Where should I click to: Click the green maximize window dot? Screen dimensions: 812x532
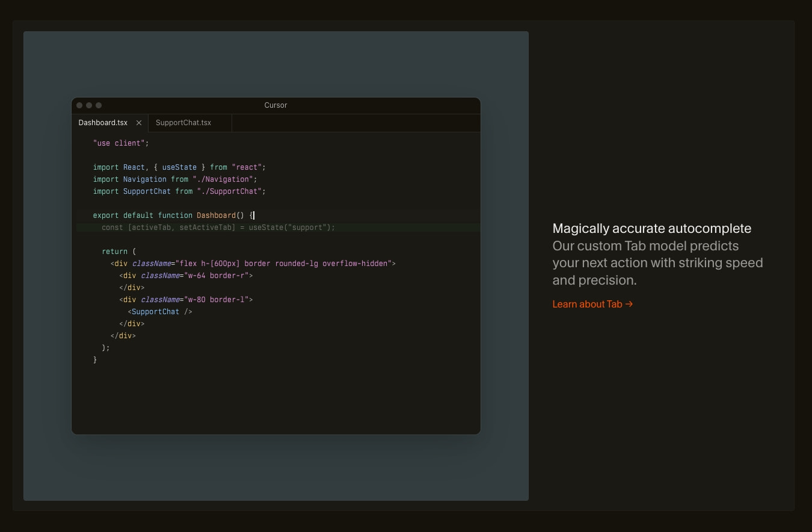(99, 105)
